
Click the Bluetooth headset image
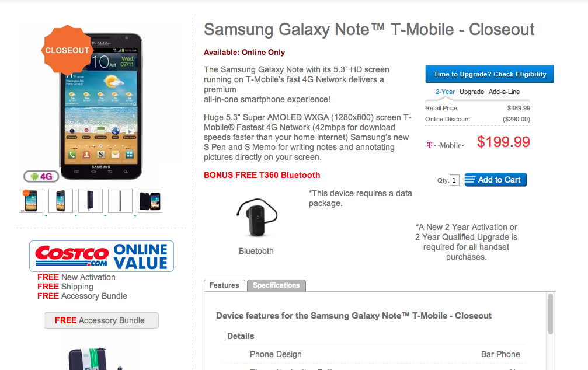pos(256,217)
